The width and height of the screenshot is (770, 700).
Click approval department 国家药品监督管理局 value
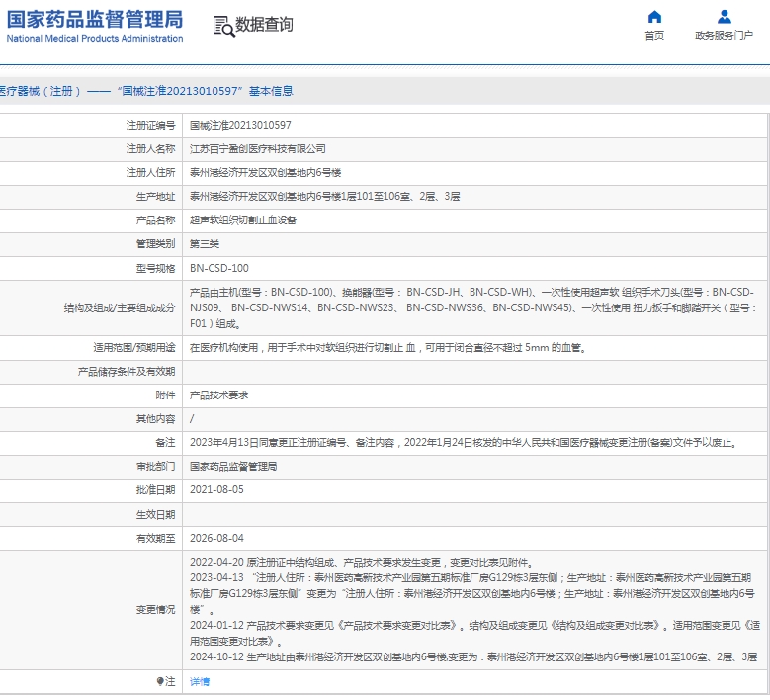click(x=233, y=467)
